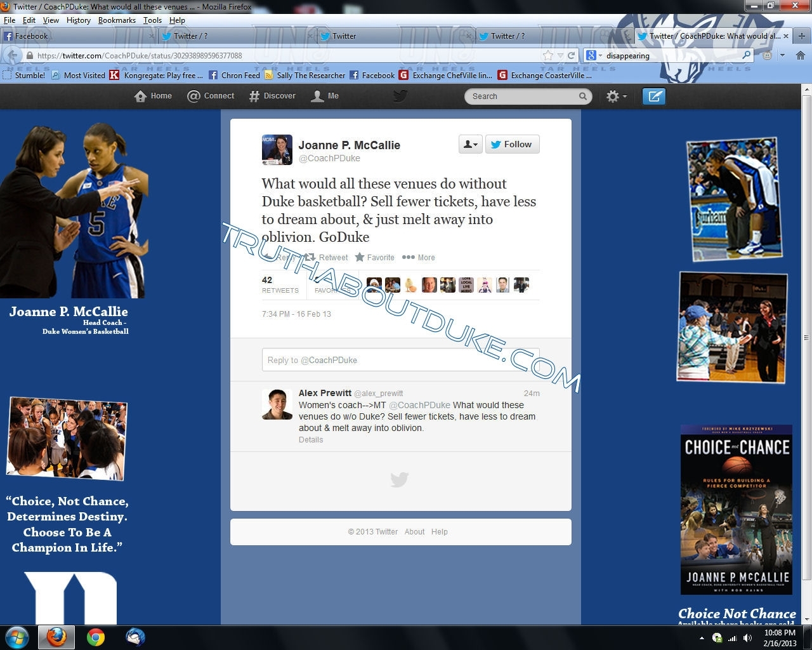
Task: Open the Help menu
Action: click(x=177, y=20)
